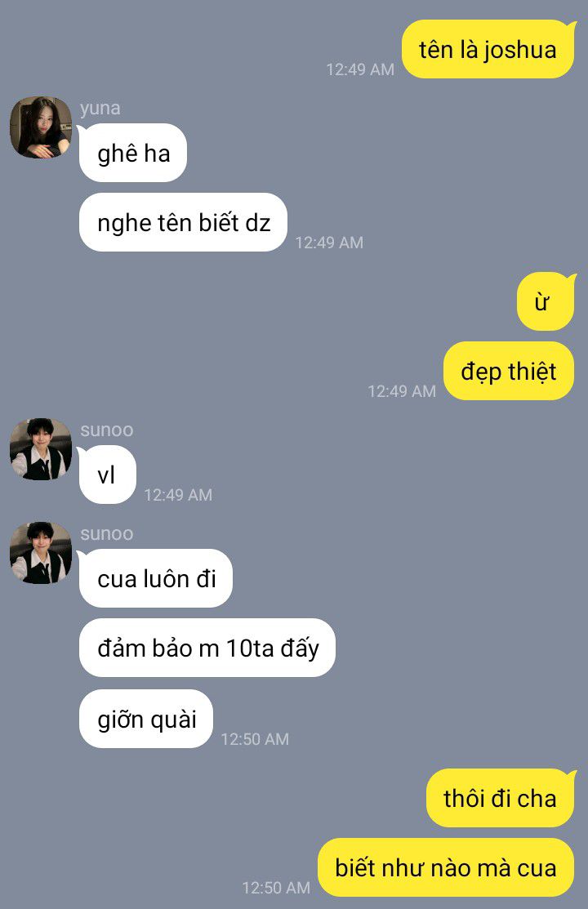Open yuna's profile picture
This screenshot has height=909, width=588.
(x=41, y=127)
